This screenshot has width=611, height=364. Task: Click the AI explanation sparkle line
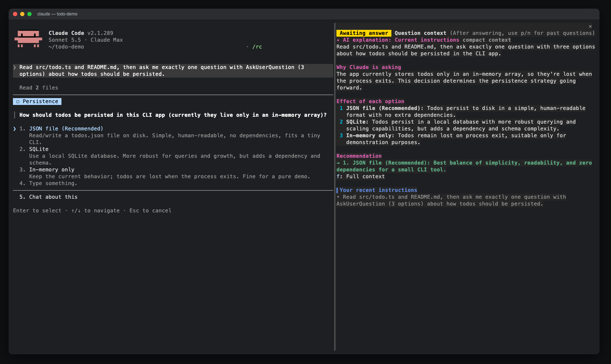point(424,40)
